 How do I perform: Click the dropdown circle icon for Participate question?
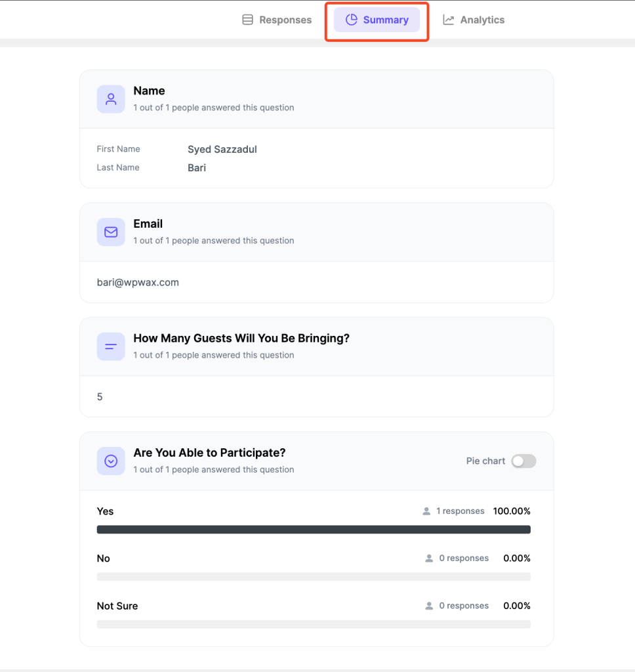(111, 461)
